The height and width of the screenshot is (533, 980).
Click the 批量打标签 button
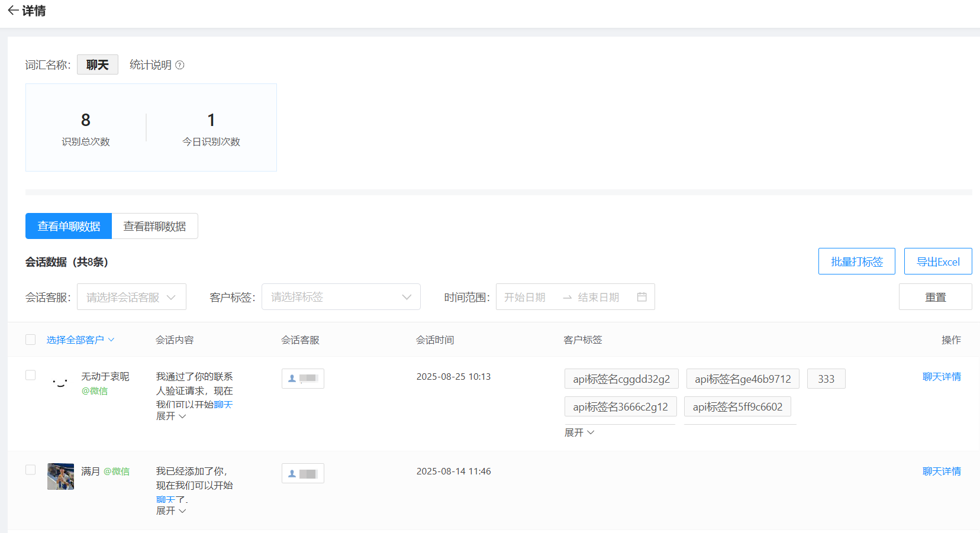click(856, 261)
